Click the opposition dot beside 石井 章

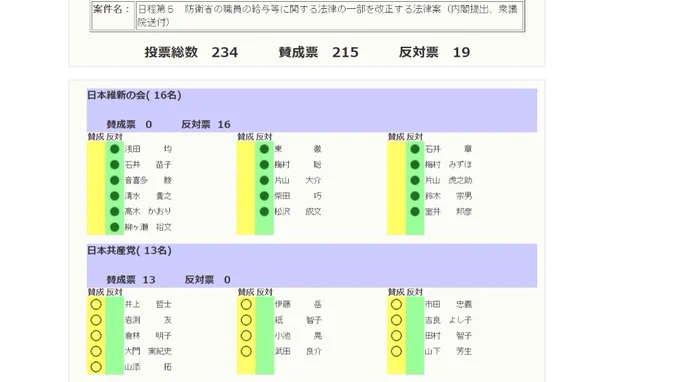[x=415, y=149]
